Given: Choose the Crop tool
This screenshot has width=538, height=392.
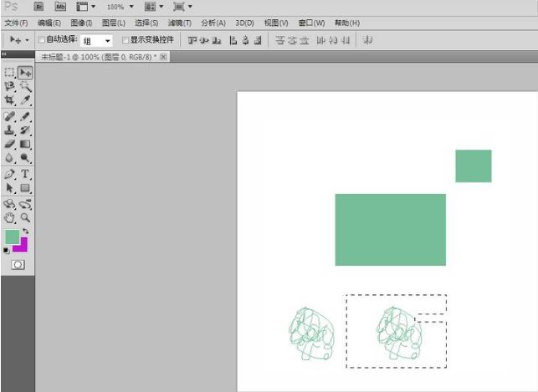Looking at the screenshot, I should tap(10, 99).
